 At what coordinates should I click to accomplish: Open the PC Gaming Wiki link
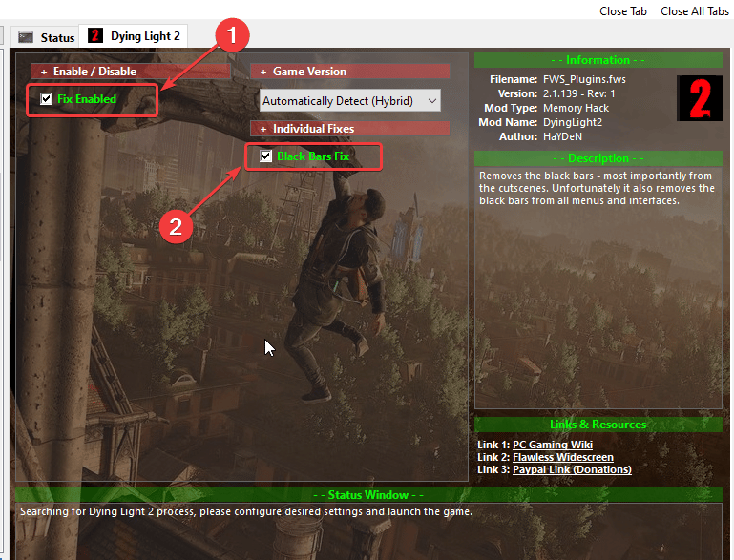[553, 445]
